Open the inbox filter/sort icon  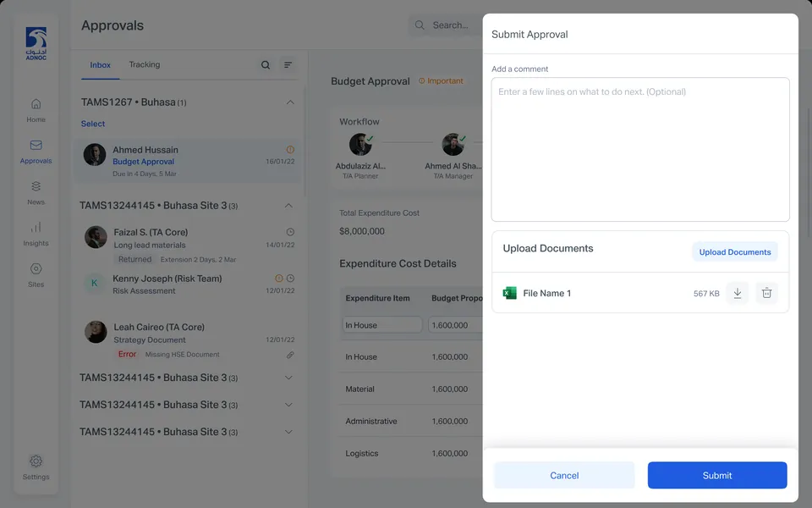tap(288, 65)
